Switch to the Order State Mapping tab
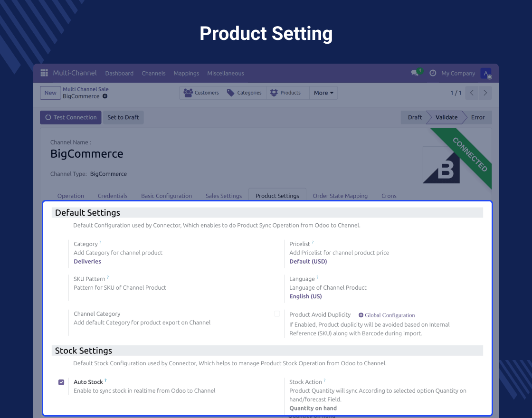Screen dimensions: 532x418 tap(340, 196)
